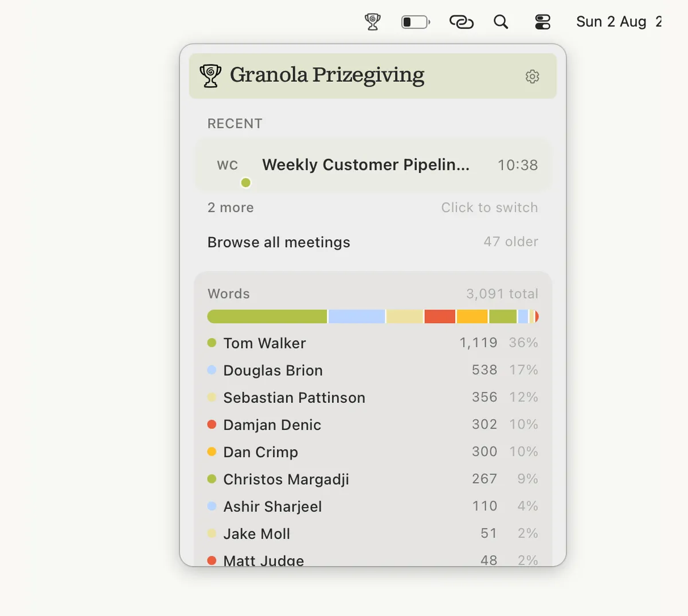Click Christos Margadji's second green bar segment
Screen dimensions: 688x616
pos(503,316)
